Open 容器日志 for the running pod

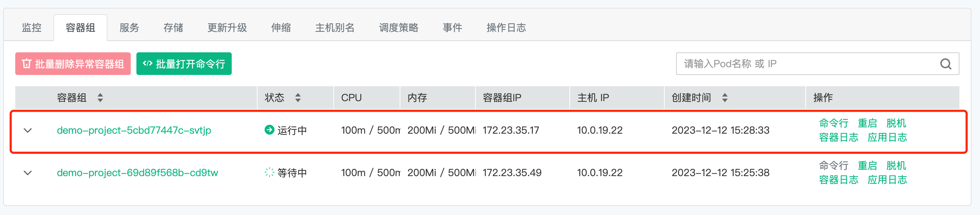coord(839,138)
